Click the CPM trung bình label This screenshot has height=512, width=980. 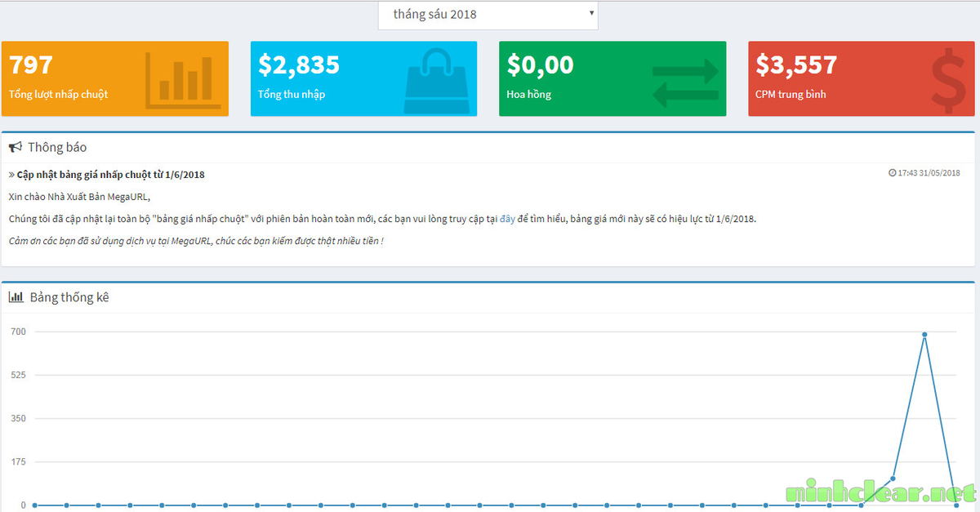[x=791, y=94]
